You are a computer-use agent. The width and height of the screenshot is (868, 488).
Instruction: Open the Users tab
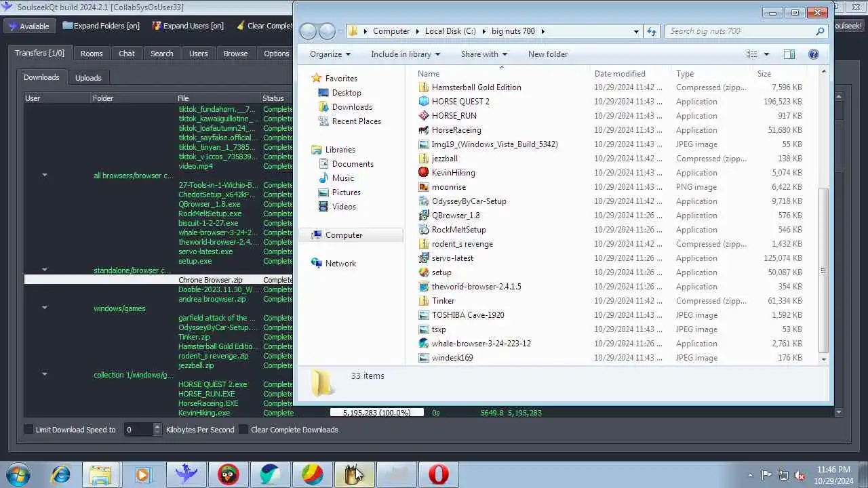click(x=198, y=54)
